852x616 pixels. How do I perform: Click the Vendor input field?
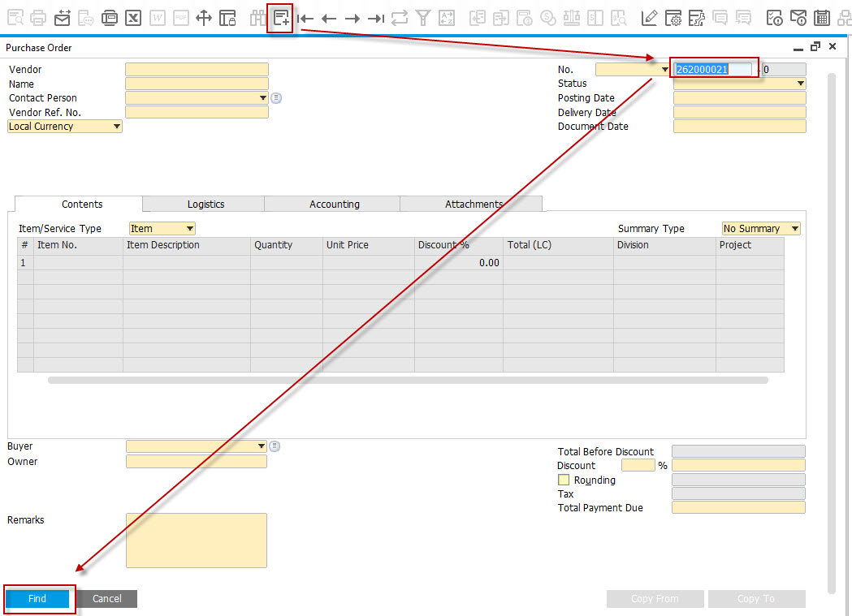coord(197,70)
